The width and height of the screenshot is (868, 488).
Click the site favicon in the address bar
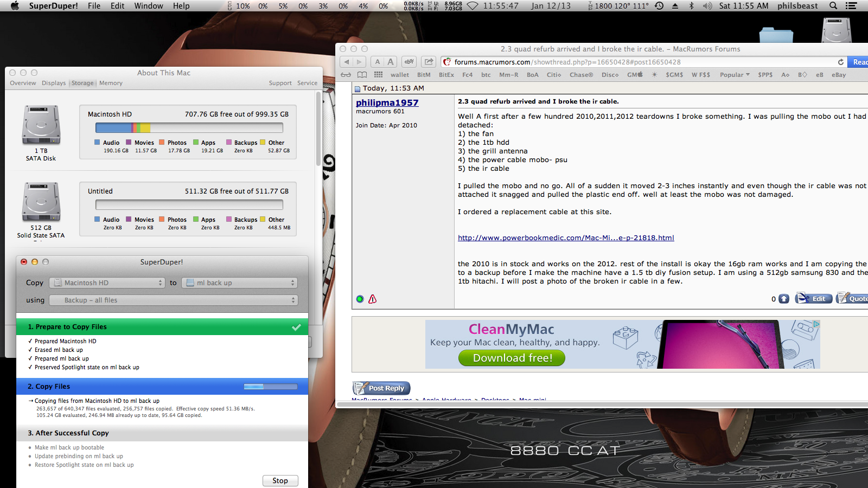447,62
